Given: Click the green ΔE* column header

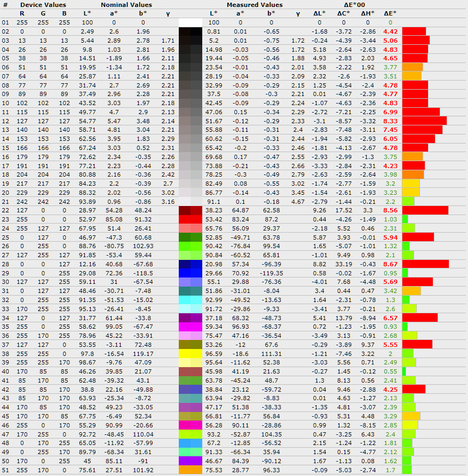Looking at the screenshot, I should coord(390,13).
